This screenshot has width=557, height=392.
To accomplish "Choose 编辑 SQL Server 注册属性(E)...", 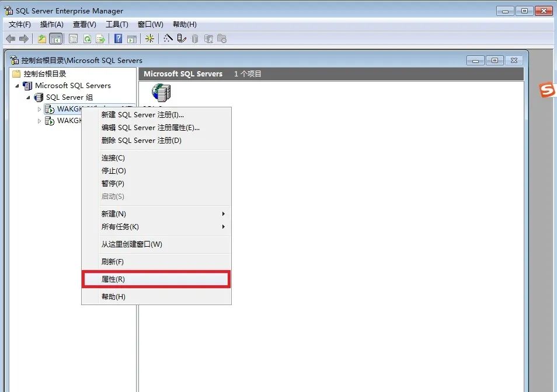I will [x=156, y=127].
